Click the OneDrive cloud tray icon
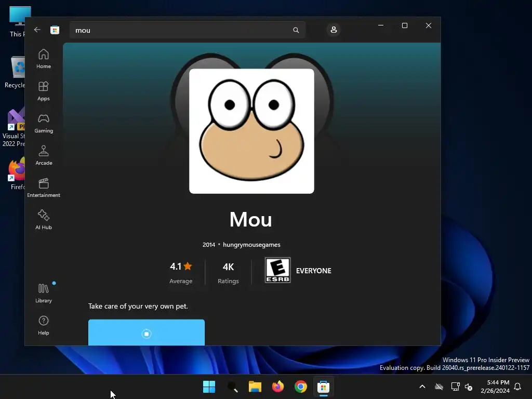 coord(439,387)
